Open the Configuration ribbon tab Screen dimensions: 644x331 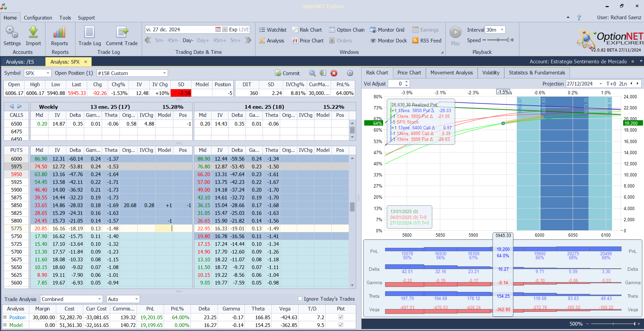pos(38,18)
